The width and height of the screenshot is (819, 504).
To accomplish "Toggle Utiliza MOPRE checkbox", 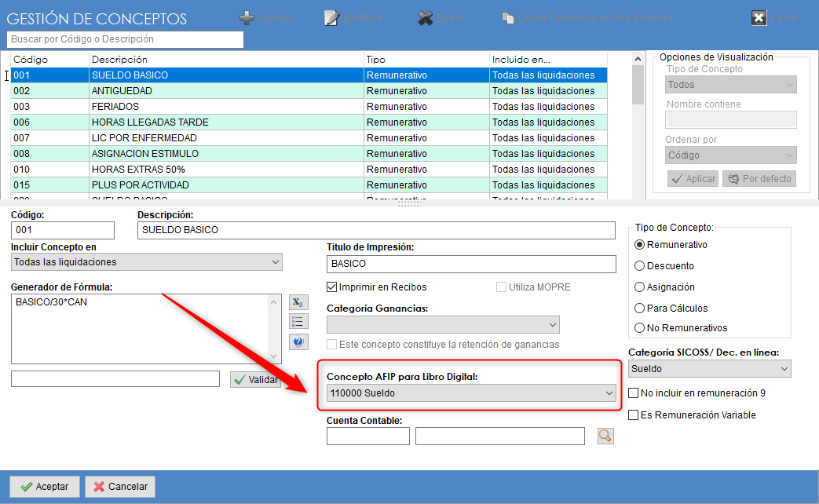I will (502, 287).
